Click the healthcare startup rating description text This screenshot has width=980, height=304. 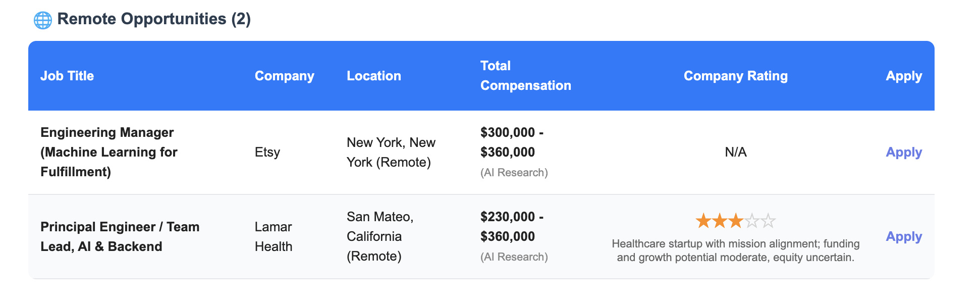[736, 250]
